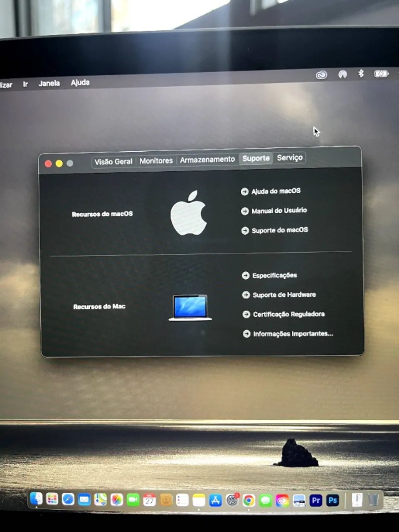The width and height of the screenshot is (399, 532).
Task: Open Certificação Reguladora link
Action: pyautogui.click(x=283, y=314)
